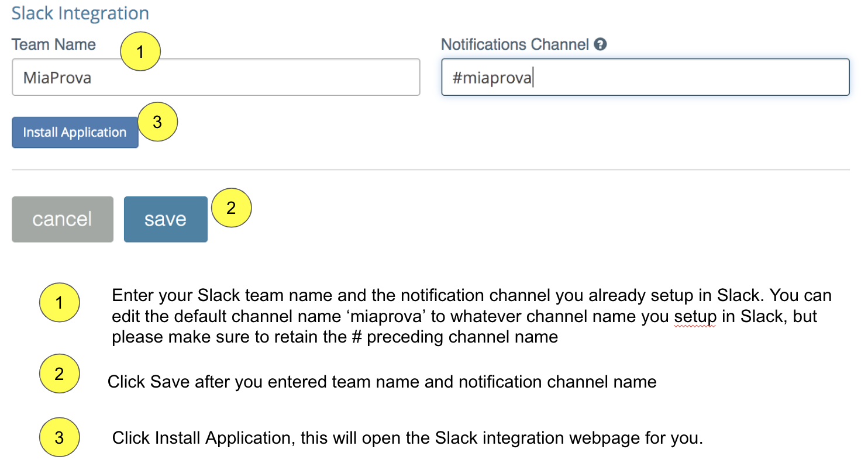Select legend circle 2 before the Click Save instruction
Image resolution: width=868 pixels, height=470 pixels.
[59, 374]
